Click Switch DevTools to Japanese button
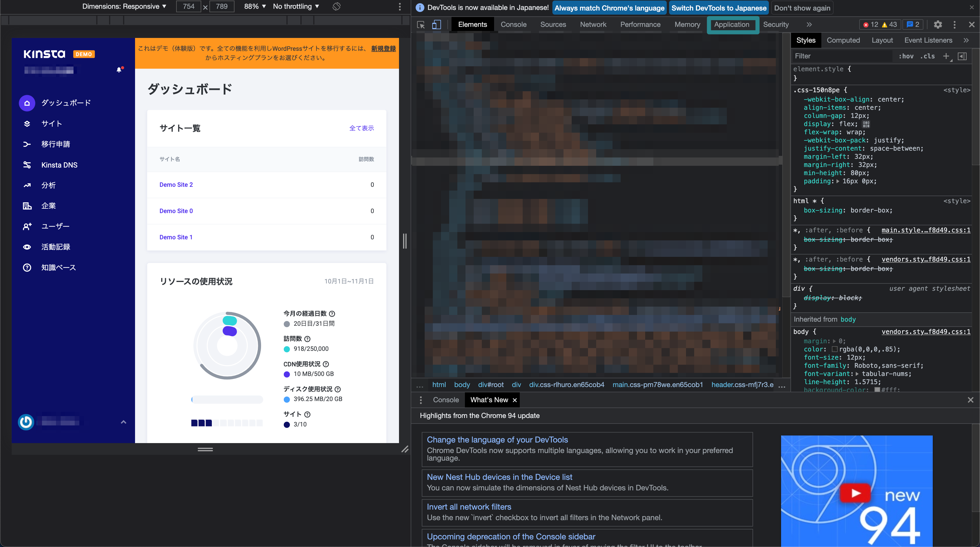This screenshot has width=980, height=547. [719, 8]
